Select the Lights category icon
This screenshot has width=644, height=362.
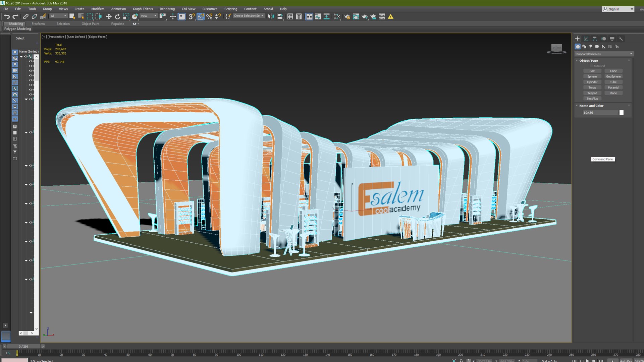591,47
